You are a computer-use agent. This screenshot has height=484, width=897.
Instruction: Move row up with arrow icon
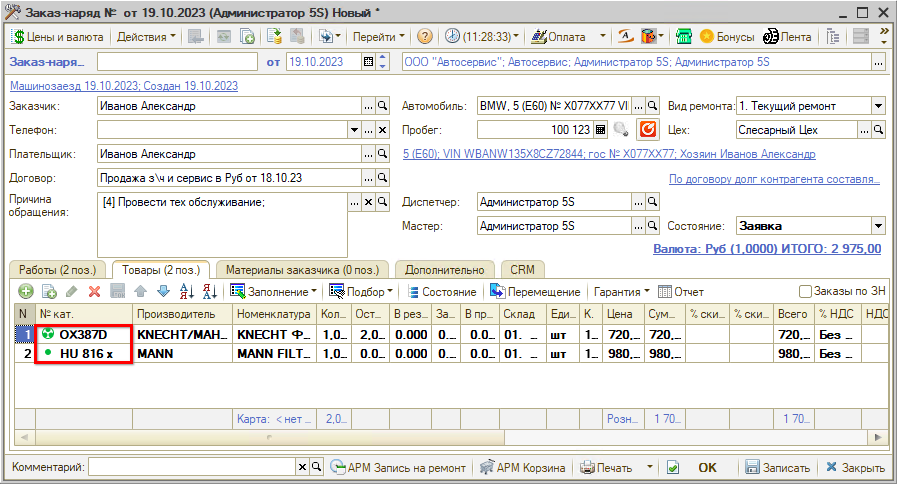tap(141, 292)
